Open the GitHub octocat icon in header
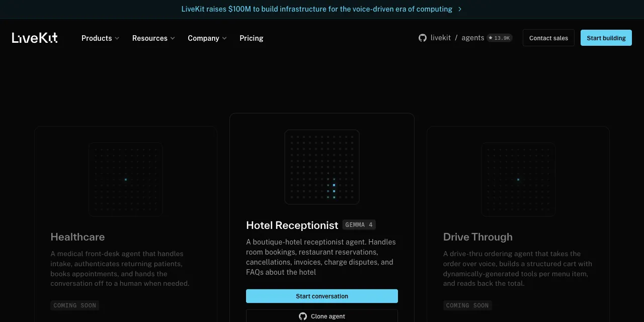 pos(423,38)
